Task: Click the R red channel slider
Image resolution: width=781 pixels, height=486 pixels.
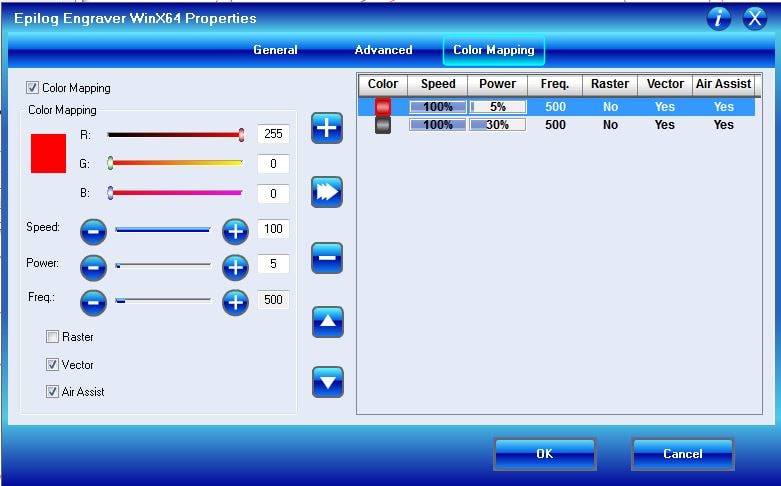Action: pos(175,134)
